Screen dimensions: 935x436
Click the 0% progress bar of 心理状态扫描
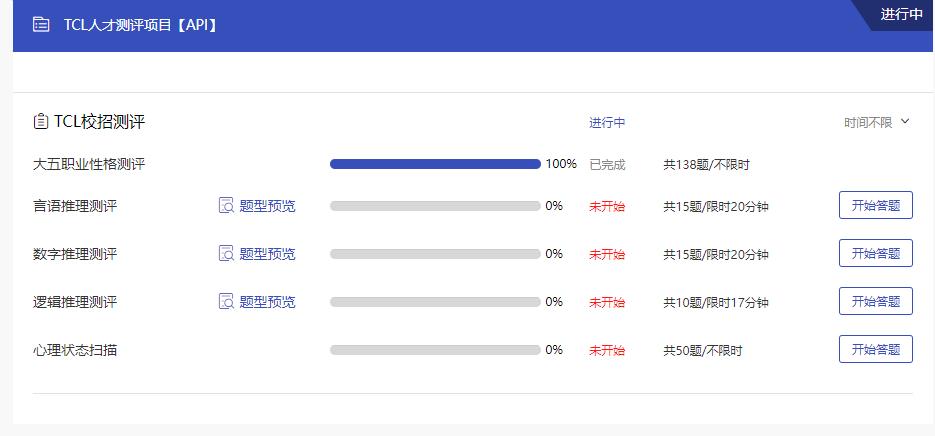pos(435,350)
